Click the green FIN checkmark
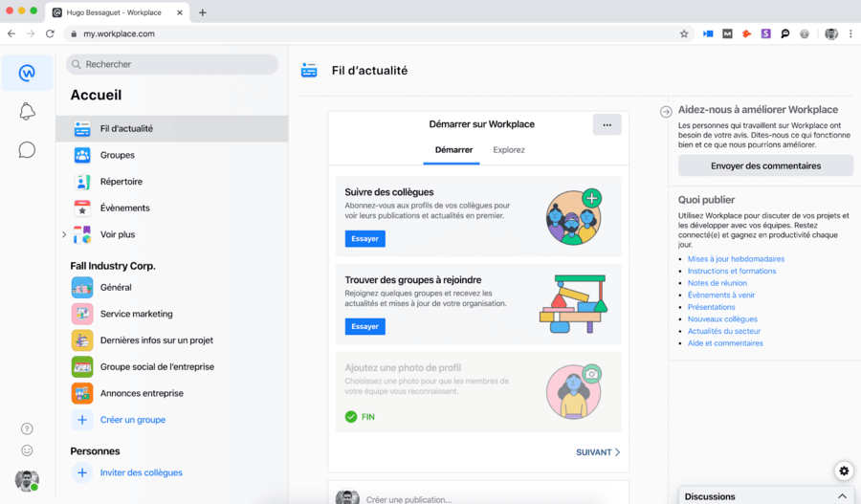 [x=351, y=417]
